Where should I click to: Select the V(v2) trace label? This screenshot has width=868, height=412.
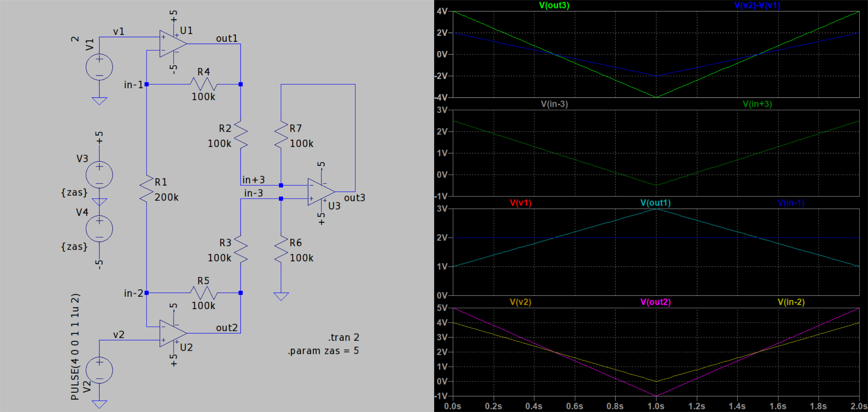(x=520, y=302)
